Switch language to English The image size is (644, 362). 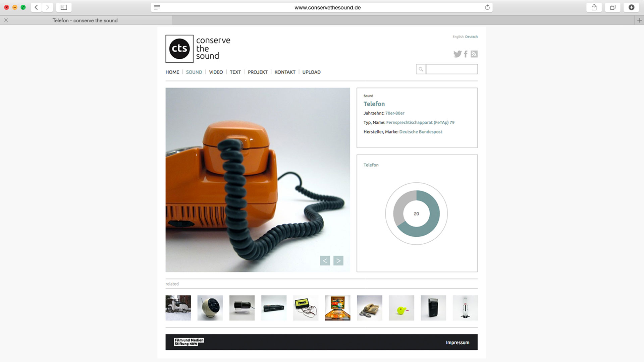coord(458,37)
